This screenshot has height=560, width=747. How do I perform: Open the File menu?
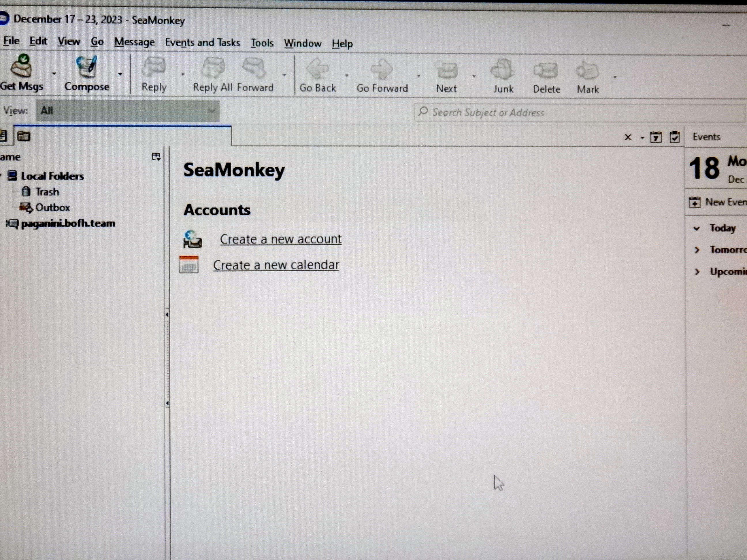coord(11,41)
